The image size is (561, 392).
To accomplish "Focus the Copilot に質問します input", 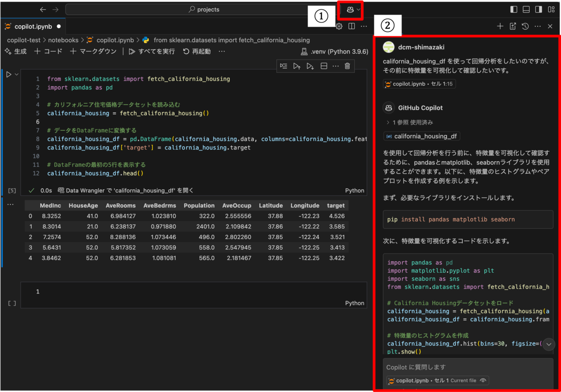I will 468,367.
